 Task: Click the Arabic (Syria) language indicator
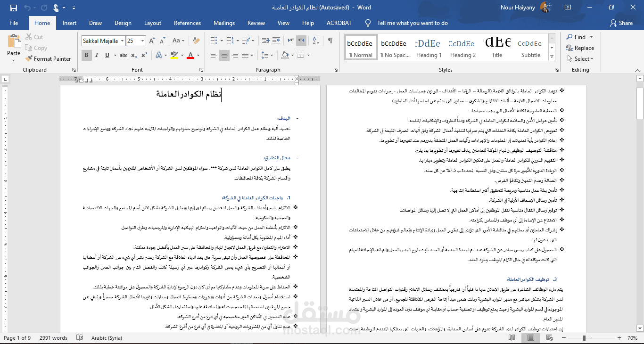tap(107, 338)
